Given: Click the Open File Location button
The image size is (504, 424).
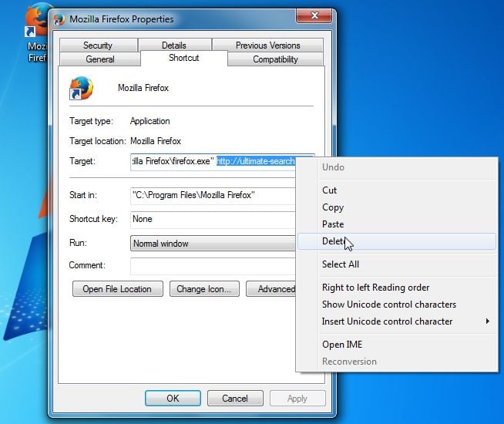Looking at the screenshot, I should click(x=117, y=289).
